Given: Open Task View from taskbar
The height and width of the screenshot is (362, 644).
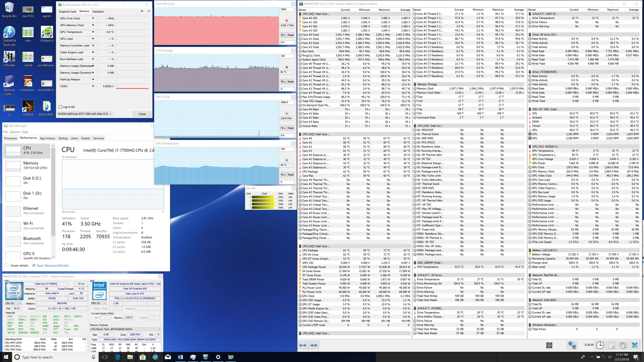Looking at the screenshot, I should (105, 357).
